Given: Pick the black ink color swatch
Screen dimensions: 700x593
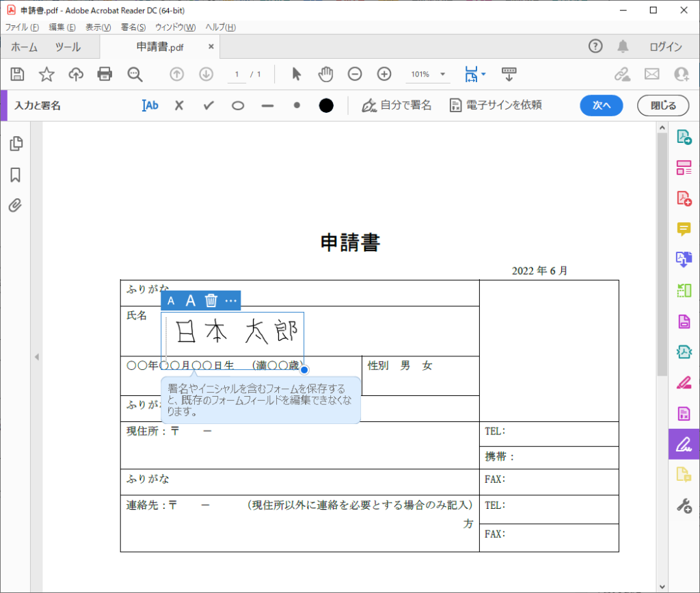Looking at the screenshot, I should [x=326, y=105].
